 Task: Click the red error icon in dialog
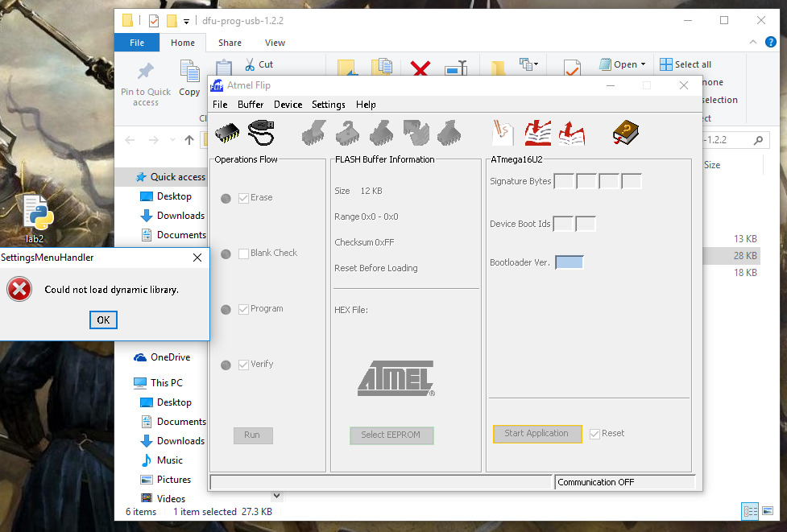(x=19, y=289)
